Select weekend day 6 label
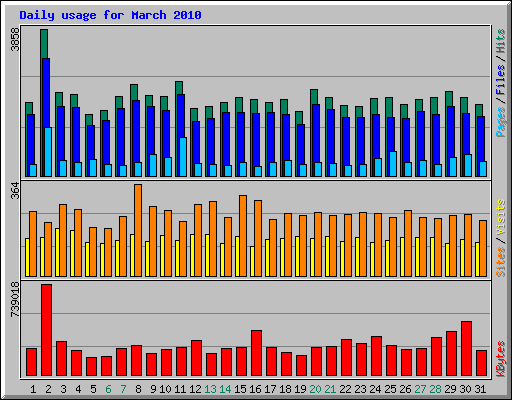Image resolution: width=512 pixels, height=400 pixels. click(x=108, y=389)
